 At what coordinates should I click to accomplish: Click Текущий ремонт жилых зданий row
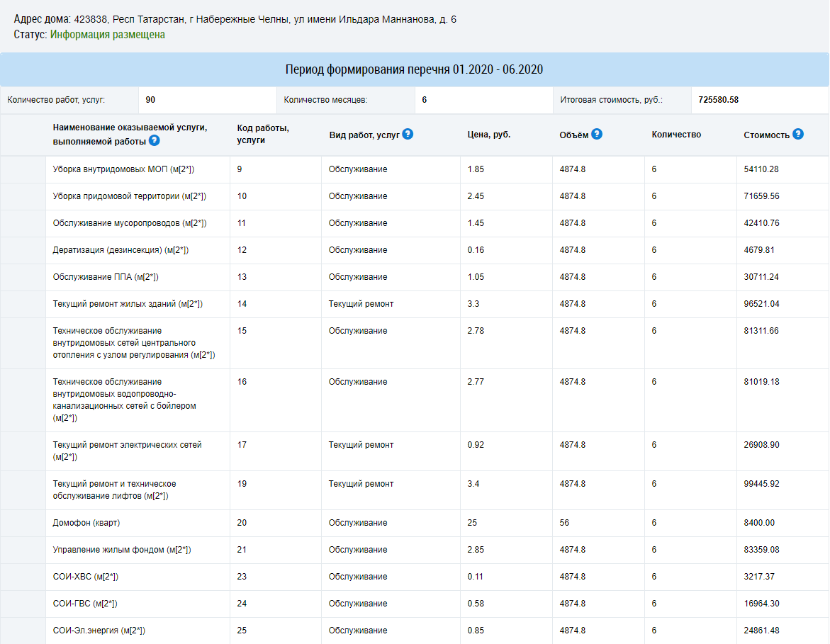coord(415,304)
